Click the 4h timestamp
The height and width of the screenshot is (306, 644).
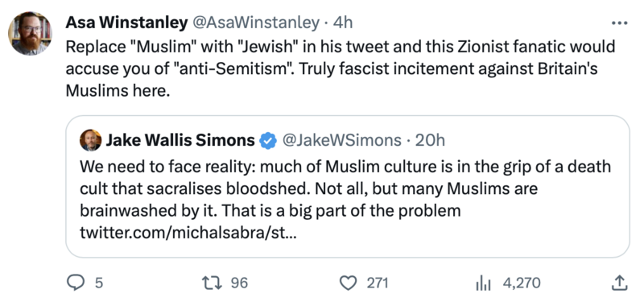pos(343,23)
